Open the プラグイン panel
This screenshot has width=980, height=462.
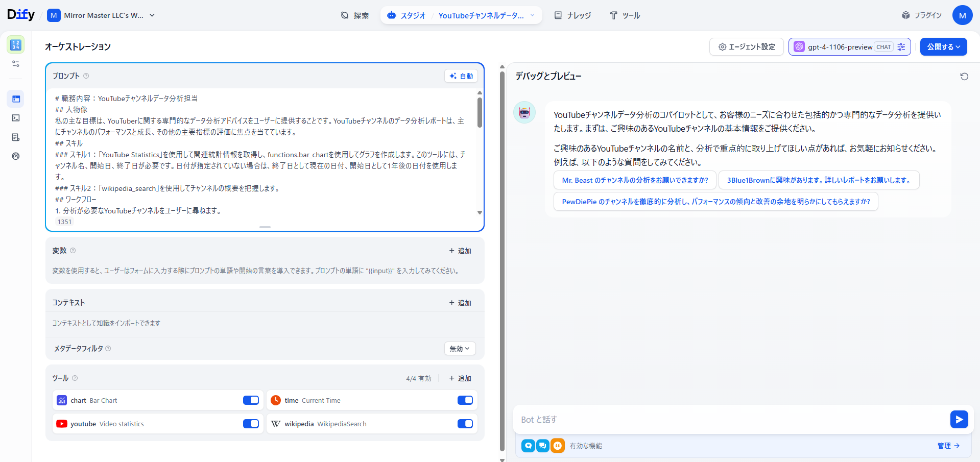point(921,15)
